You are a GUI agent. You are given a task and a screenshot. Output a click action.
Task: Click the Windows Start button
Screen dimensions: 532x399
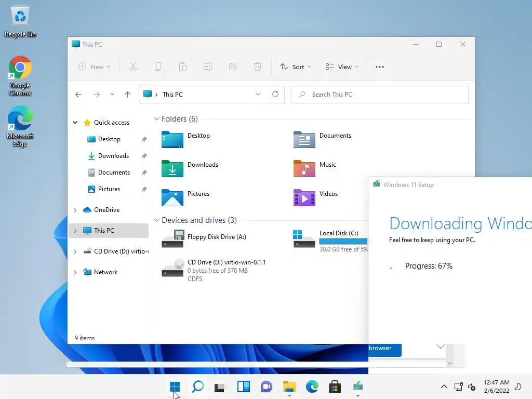coord(175,387)
